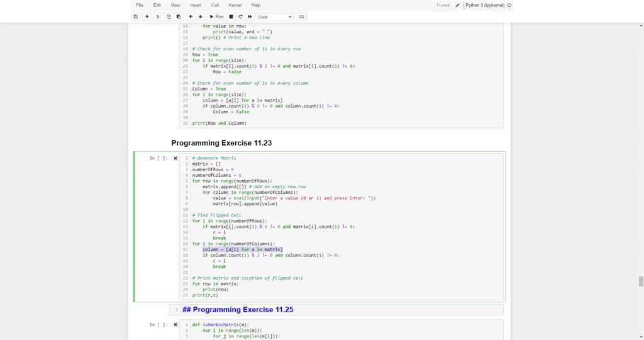Save the notebook with the floppy disk icon
Screen dimensions: 644x340
pos(136,17)
